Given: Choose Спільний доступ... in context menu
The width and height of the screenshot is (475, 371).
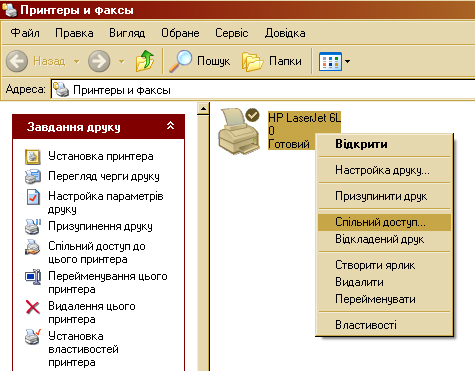Looking at the screenshot, I should (384, 222).
